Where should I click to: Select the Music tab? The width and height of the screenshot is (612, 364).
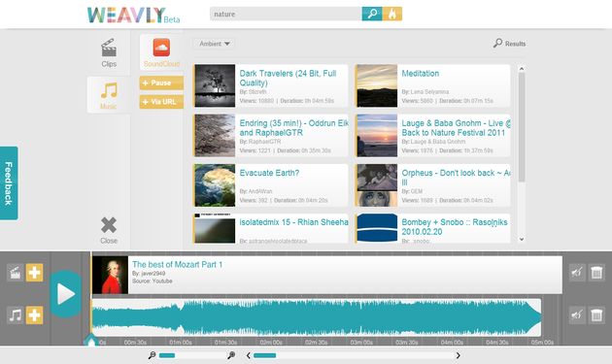pyautogui.click(x=109, y=95)
